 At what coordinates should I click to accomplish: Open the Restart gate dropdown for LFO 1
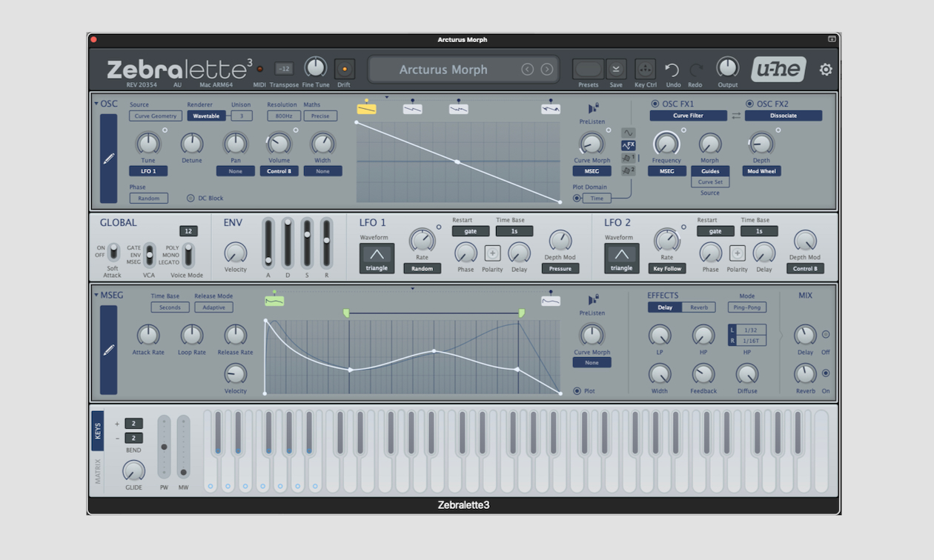tap(470, 230)
